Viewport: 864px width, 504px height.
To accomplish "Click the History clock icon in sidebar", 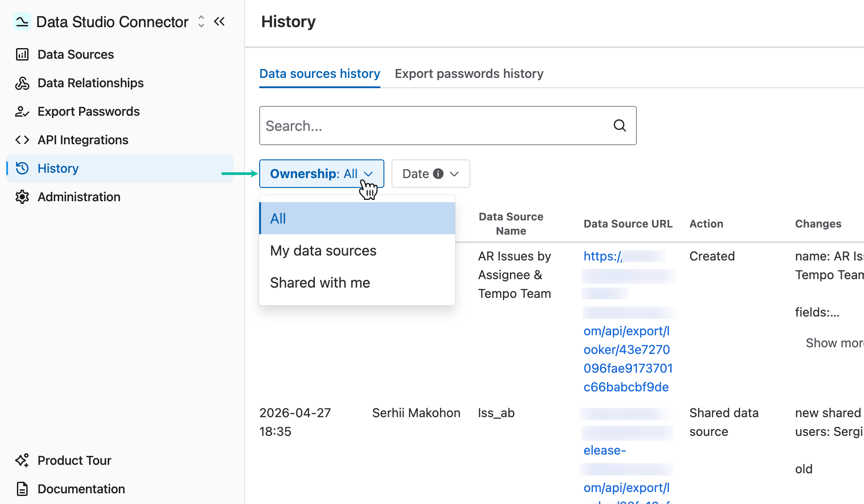I will tap(22, 168).
